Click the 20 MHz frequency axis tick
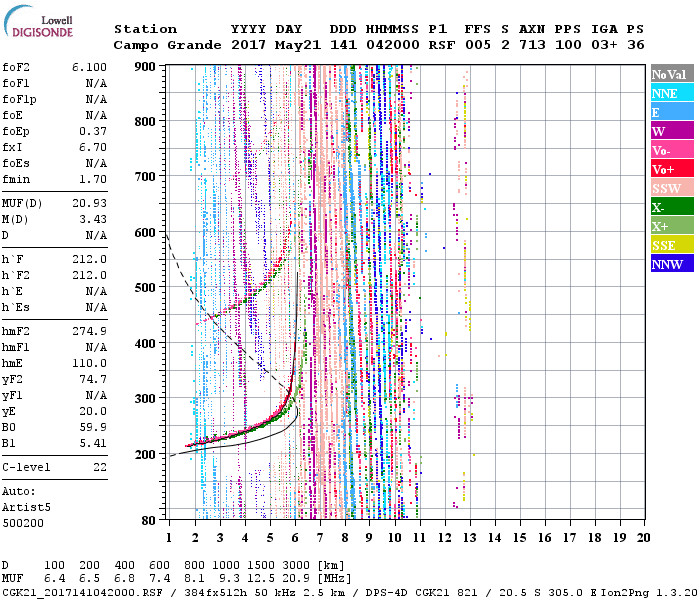Viewport: 700px width, 600px height. click(644, 538)
